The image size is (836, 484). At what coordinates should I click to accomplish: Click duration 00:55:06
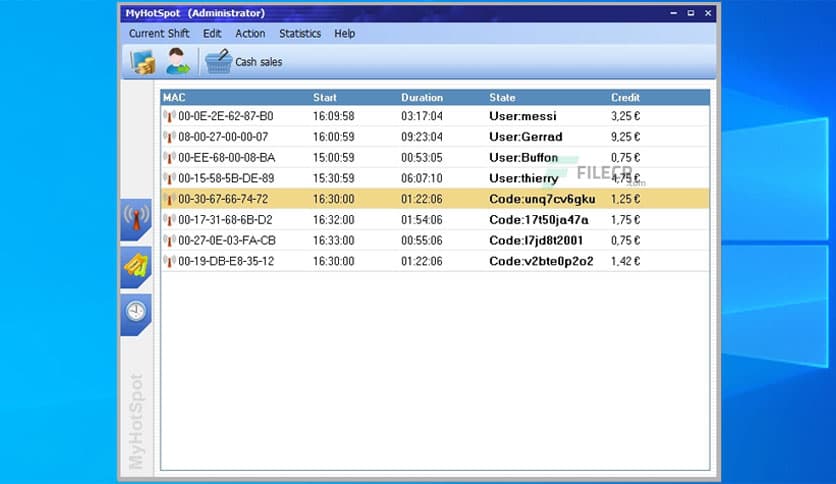[x=422, y=241]
